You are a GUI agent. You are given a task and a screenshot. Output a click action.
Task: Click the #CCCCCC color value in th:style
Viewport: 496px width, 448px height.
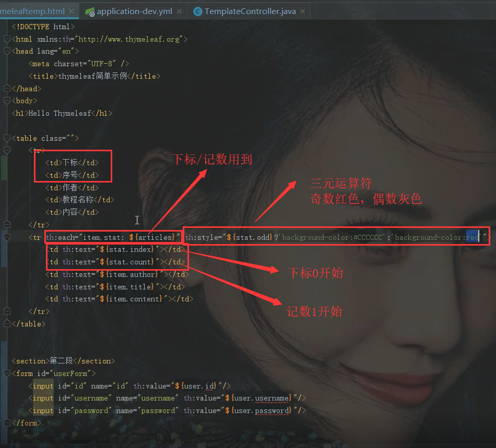click(368, 237)
